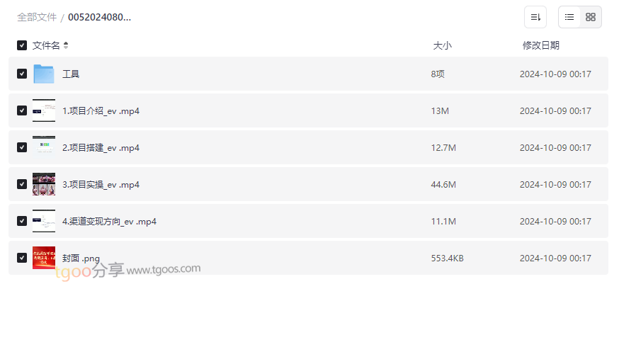Viewport: 619px width, 364px height.
Task: Open the 2.项目搭建_ev .mp4 video thumbnail
Action: (x=44, y=147)
